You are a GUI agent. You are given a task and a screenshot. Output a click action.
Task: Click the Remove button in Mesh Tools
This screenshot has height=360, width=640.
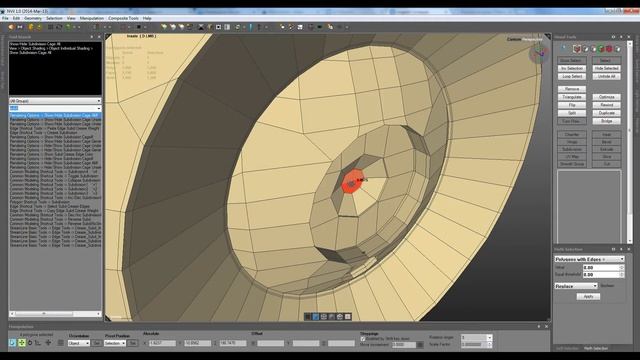click(571, 89)
